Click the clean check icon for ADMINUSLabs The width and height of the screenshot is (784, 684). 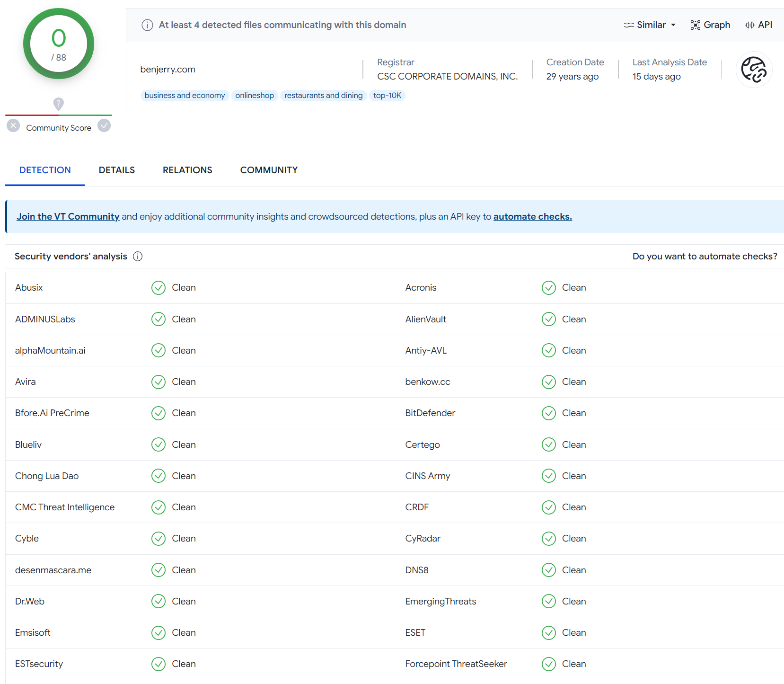click(x=159, y=320)
